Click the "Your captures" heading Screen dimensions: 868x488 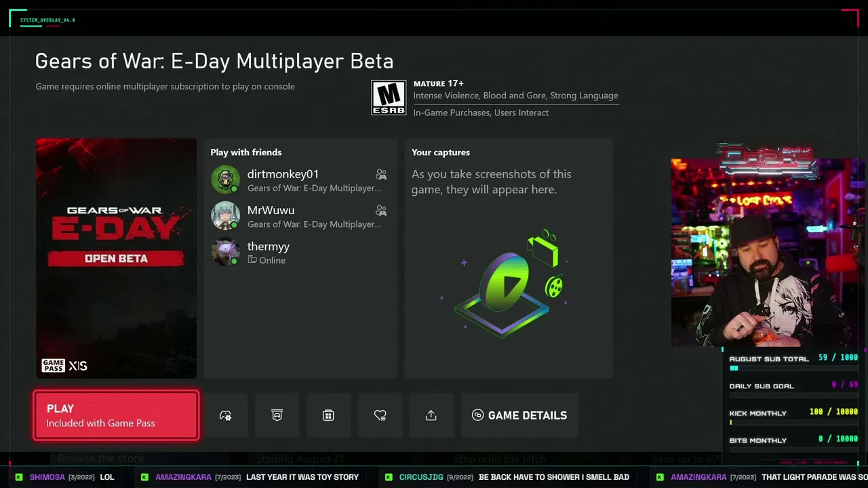point(441,152)
